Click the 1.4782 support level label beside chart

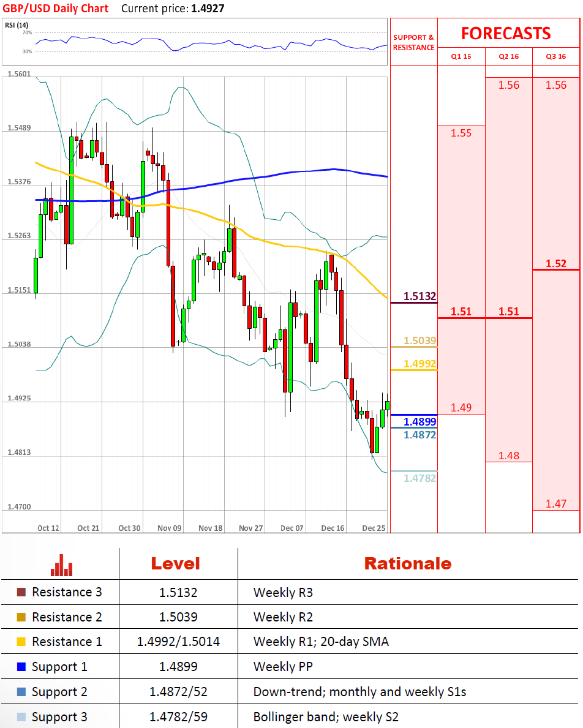419,478
